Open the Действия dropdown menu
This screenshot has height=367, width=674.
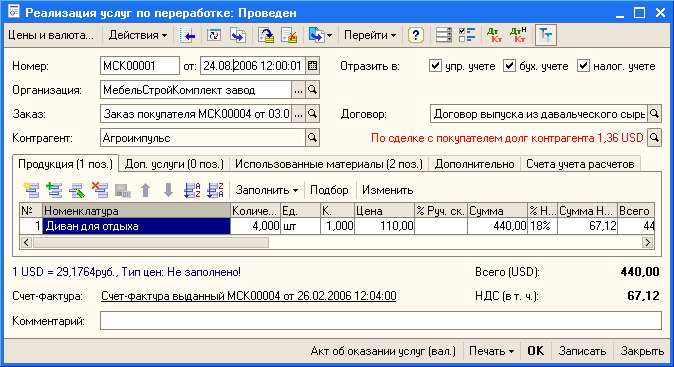point(138,35)
